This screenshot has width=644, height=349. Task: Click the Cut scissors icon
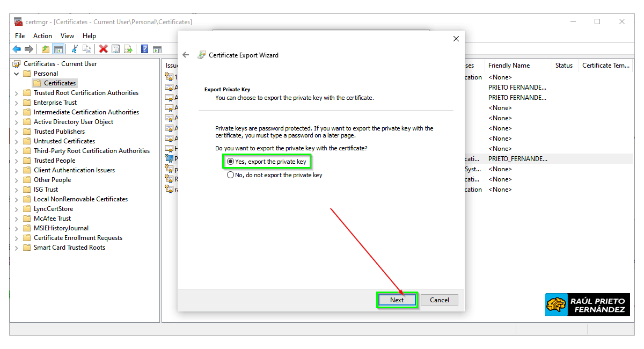75,49
